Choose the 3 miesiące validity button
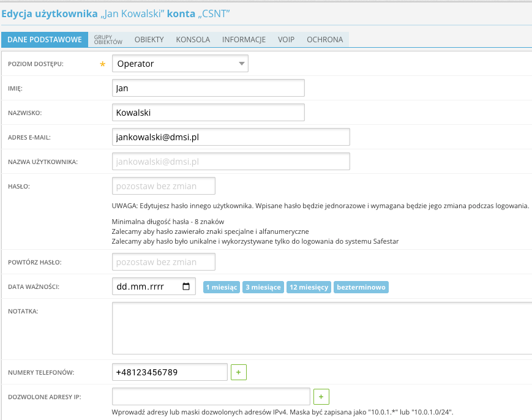 pos(263,287)
